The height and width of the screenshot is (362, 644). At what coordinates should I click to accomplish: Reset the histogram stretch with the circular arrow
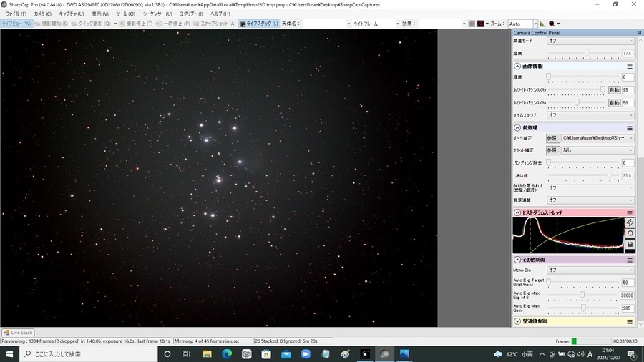[630, 233]
